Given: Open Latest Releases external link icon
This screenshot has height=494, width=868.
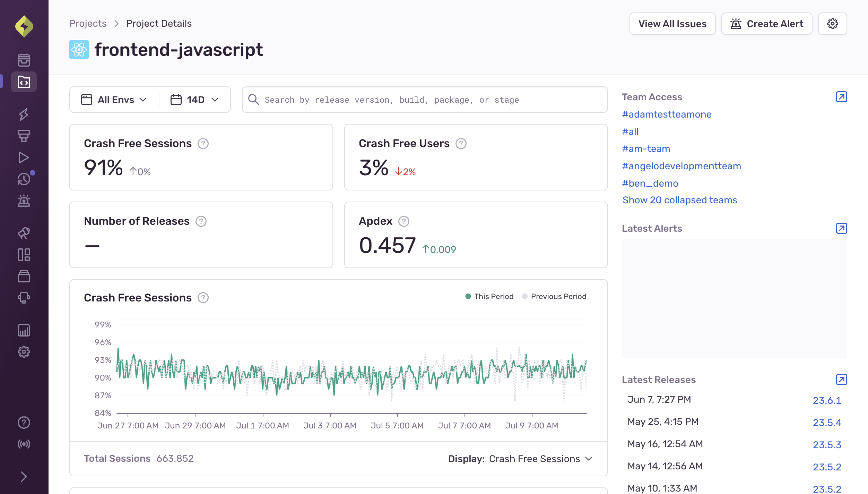Looking at the screenshot, I should pyautogui.click(x=841, y=380).
